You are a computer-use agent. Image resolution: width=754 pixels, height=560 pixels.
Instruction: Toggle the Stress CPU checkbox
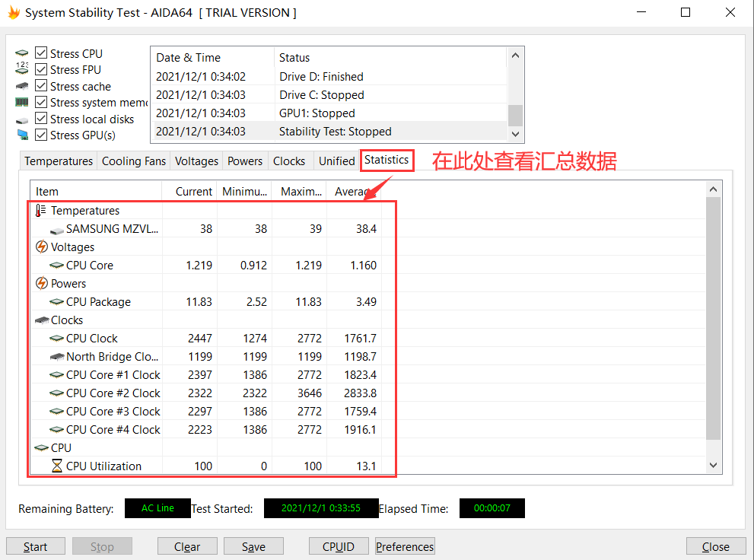[41, 53]
